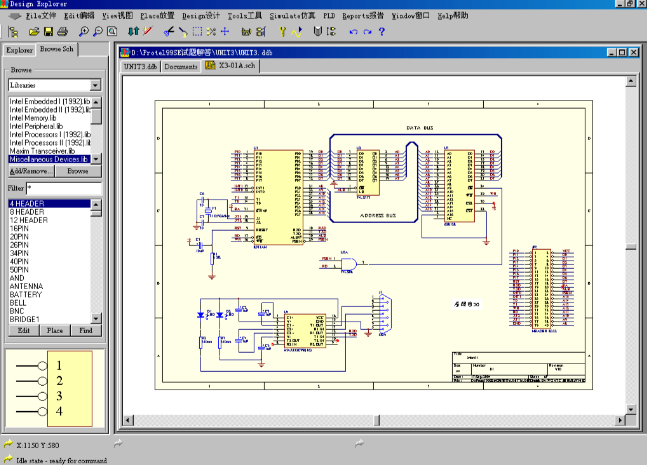Switch to the Explorer tab

tap(19, 50)
